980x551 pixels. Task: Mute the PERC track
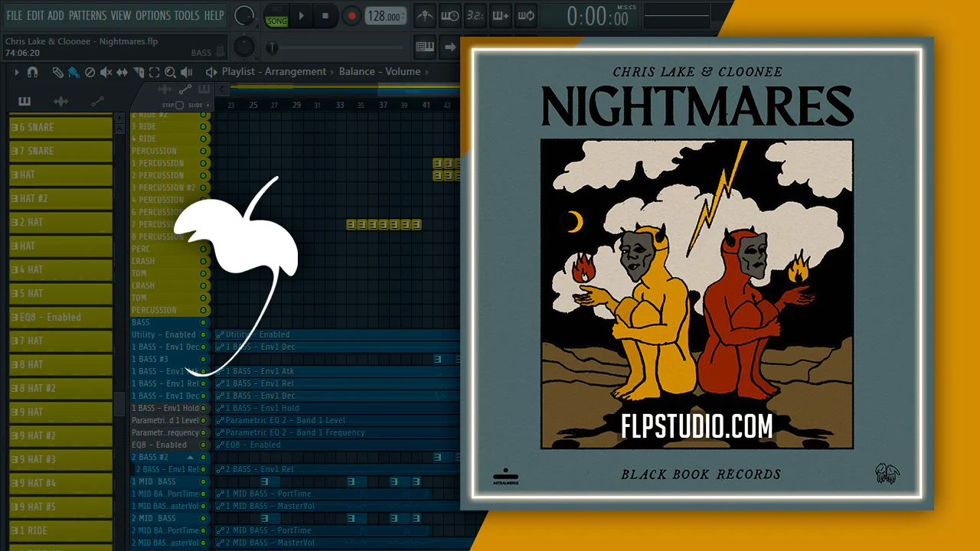click(x=203, y=249)
